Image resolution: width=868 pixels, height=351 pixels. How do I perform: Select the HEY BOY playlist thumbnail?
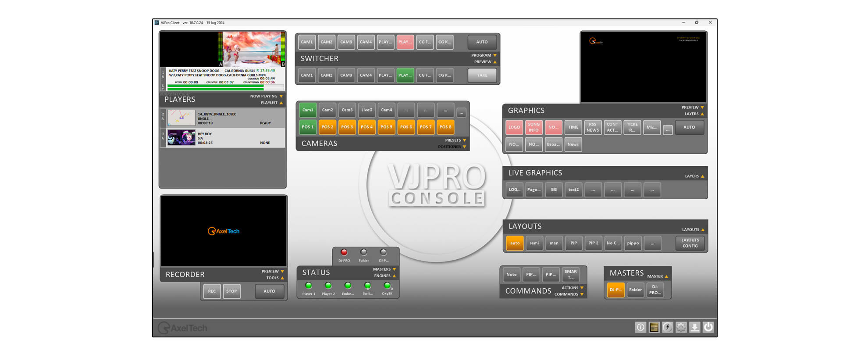point(181,138)
